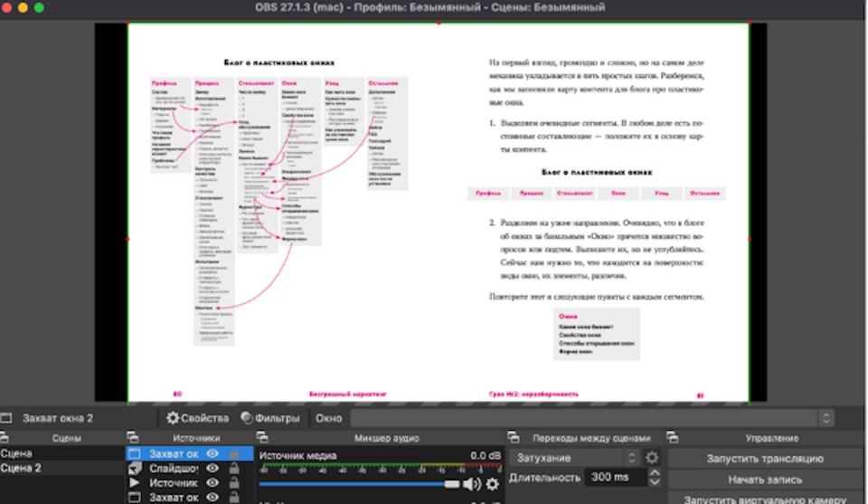This screenshot has height=504, width=868.
Task: Toggle the lock on the Источник source
Action: click(234, 483)
